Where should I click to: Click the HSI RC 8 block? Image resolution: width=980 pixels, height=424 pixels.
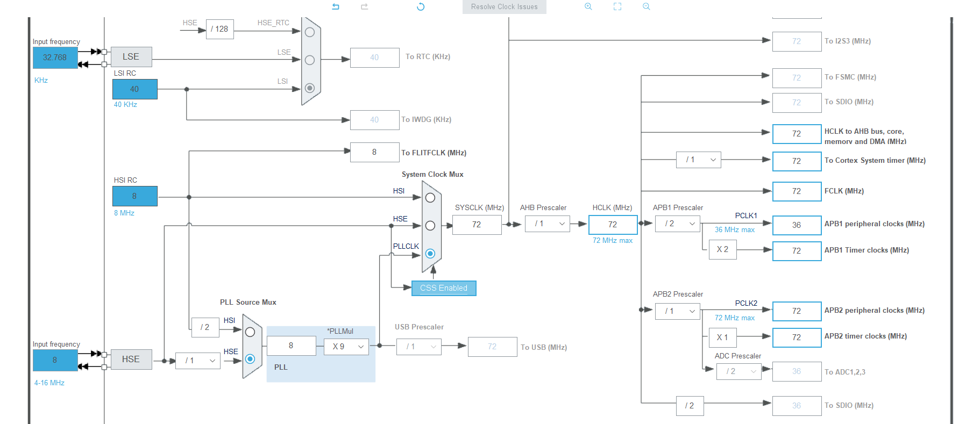pyautogui.click(x=134, y=196)
